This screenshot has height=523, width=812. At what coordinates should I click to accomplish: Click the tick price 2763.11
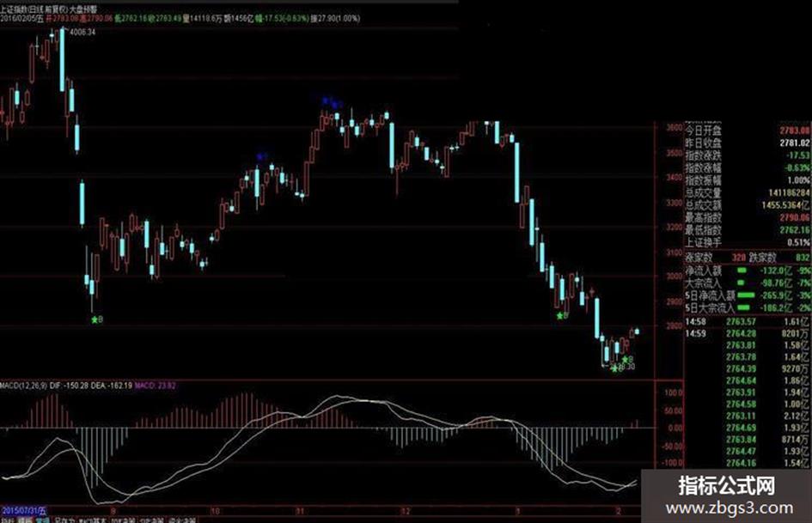click(x=741, y=416)
